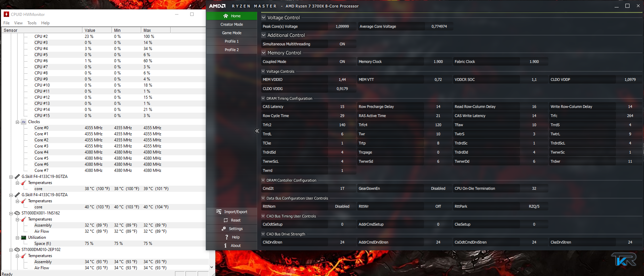Collapse DRAM Timing Configuration

(x=263, y=98)
